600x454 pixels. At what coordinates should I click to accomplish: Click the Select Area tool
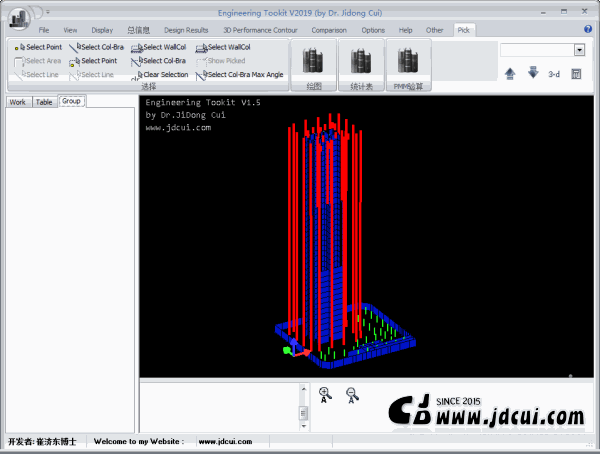coord(38,61)
